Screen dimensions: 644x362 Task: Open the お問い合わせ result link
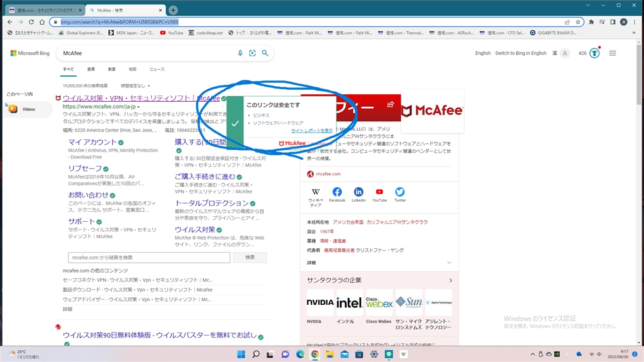(88, 195)
